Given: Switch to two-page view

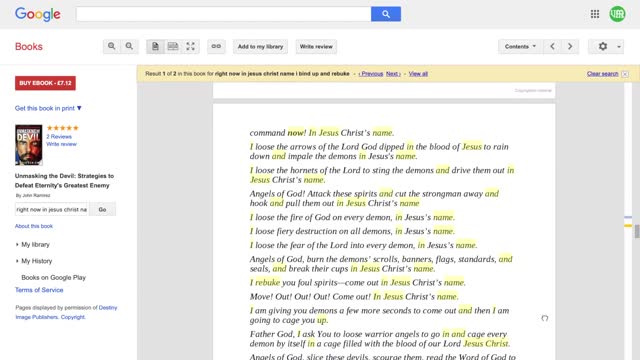Looking at the screenshot, I should coord(173,47).
